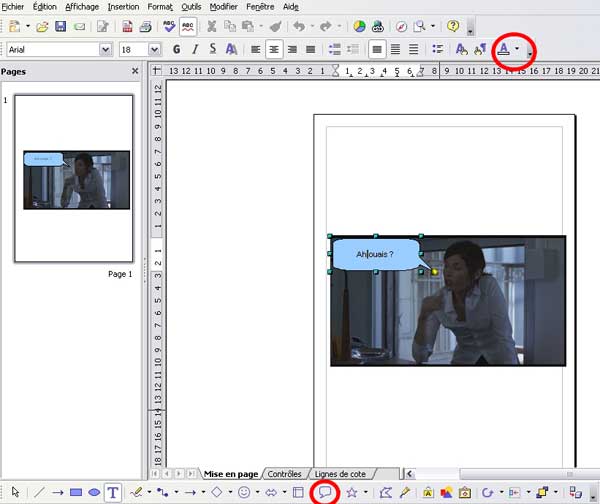Expand the Symbol Shapes dropdown arrow
The height and width of the screenshot is (504, 600).
tap(258, 492)
